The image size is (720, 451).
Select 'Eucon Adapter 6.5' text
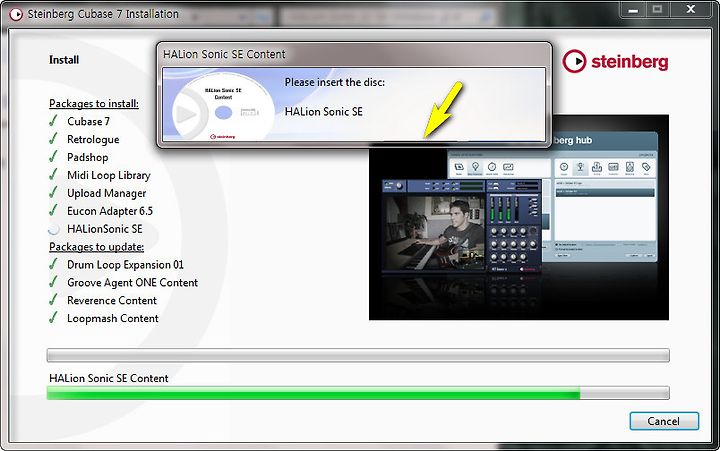[110, 211]
